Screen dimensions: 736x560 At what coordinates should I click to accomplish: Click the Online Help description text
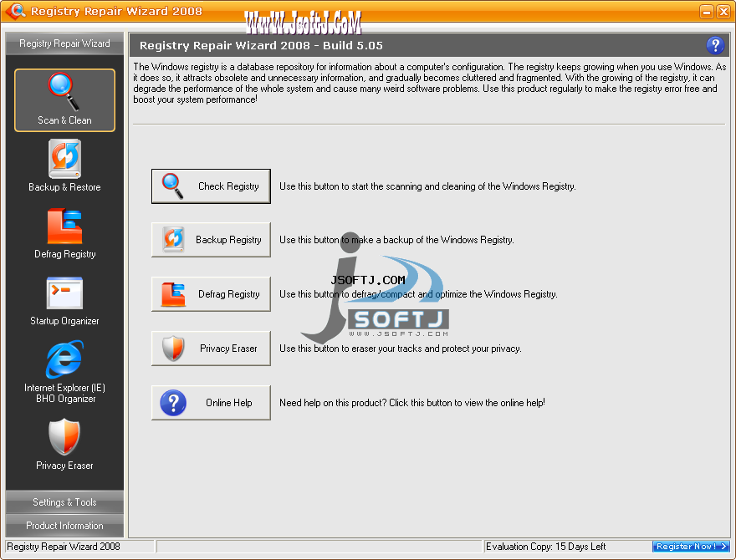point(412,403)
